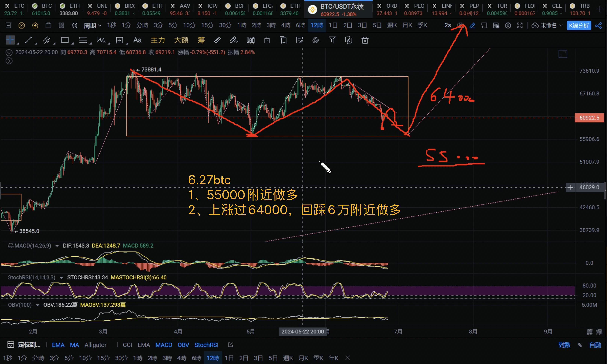Image resolution: width=607 pixels, height=364 pixels.
Task: Open the BTC/USDT永续 symbol tab
Action: (338, 9)
